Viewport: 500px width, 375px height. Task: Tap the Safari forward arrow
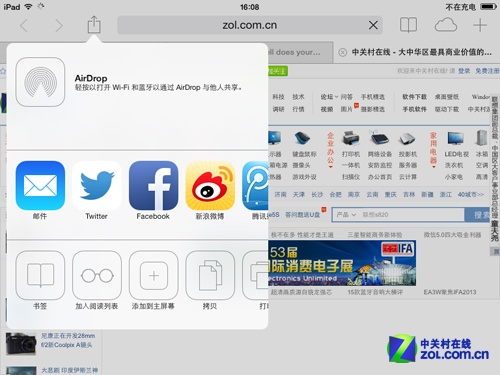pyautogui.click(x=59, y=26)
